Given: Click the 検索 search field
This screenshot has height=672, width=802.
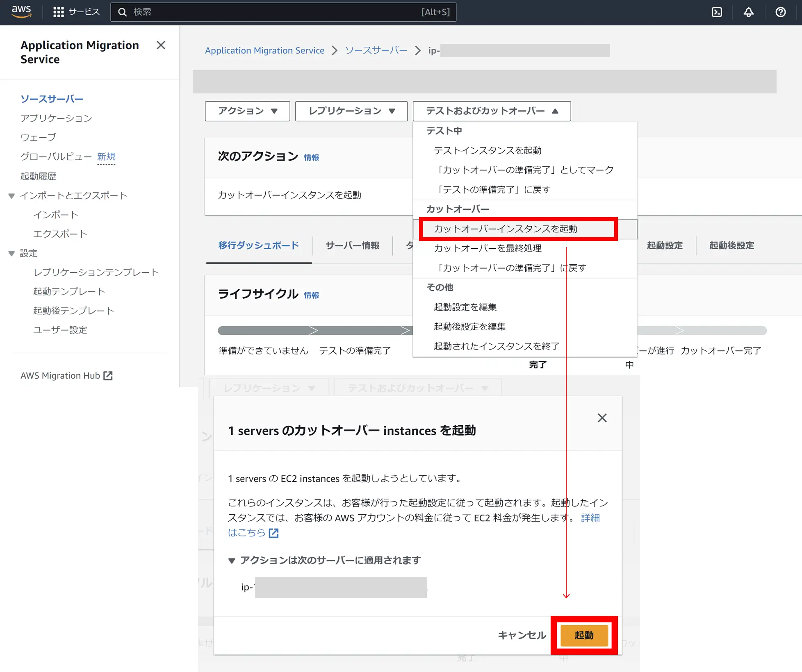Looking at the screenshot, I should tap(283, 12).
